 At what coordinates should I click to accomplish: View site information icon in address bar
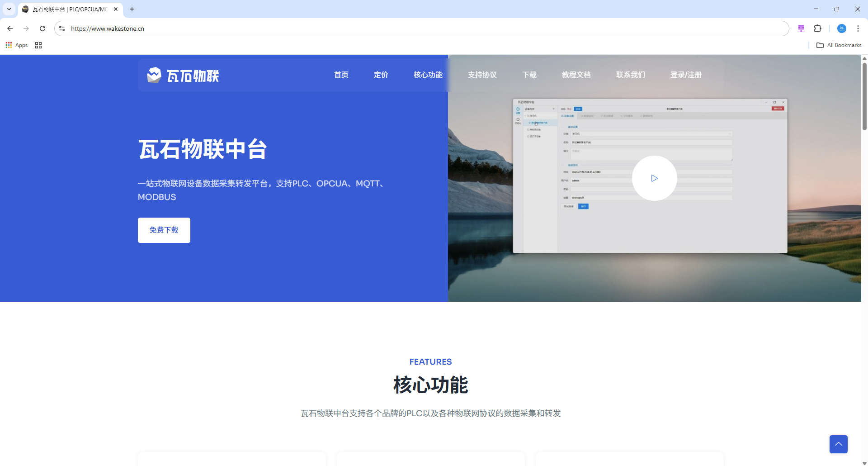point(62,29)
